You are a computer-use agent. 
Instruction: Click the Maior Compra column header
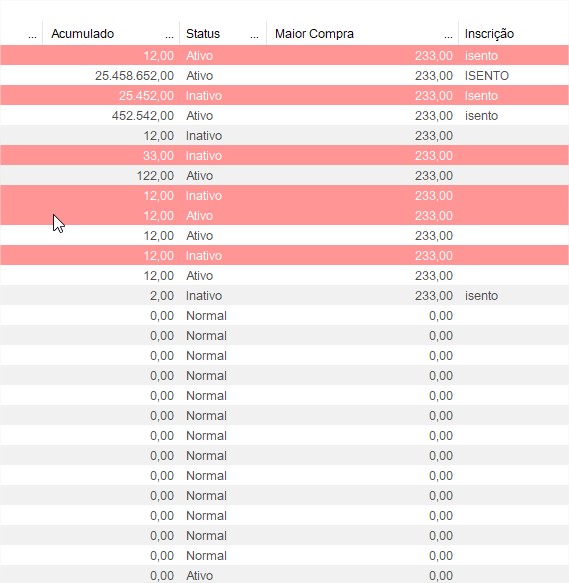pos(314,34)
